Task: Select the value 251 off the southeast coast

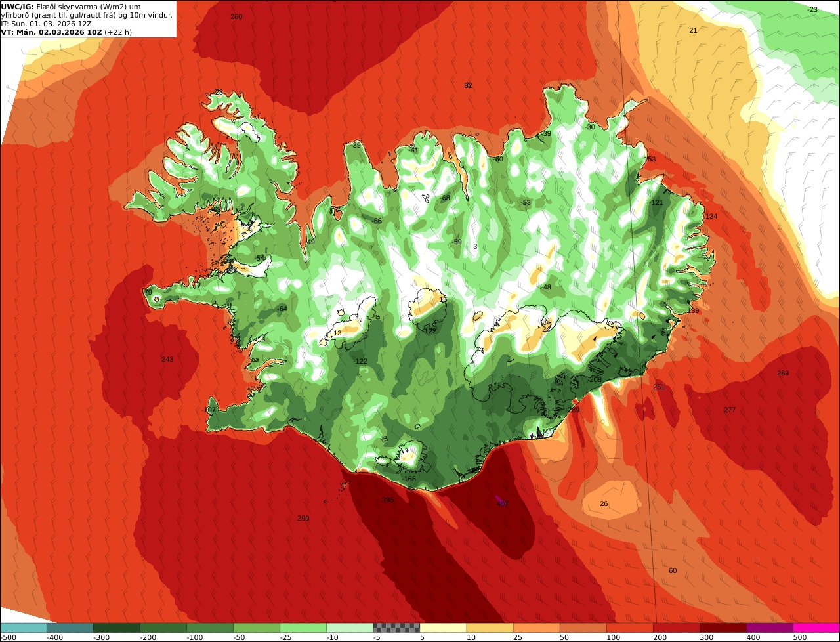Action: 659,387
